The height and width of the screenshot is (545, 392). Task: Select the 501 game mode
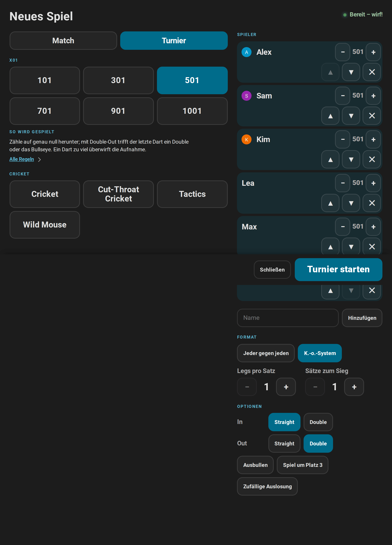(x=192, y=80)
